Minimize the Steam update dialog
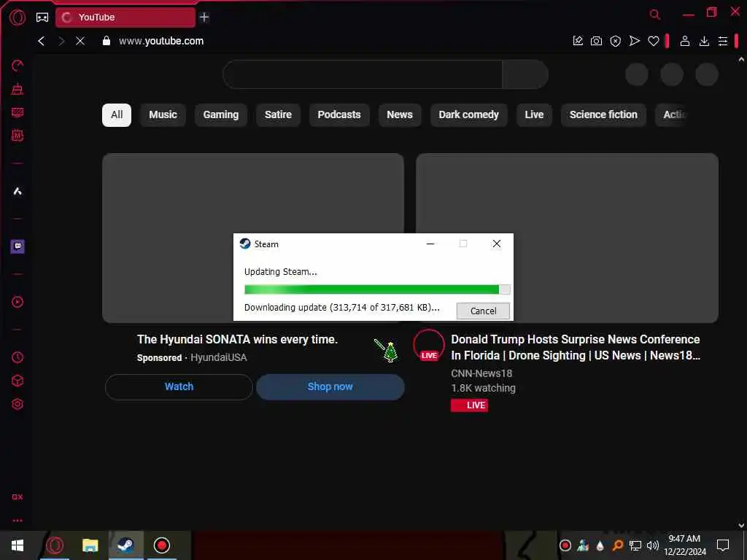 coord(430,244)
